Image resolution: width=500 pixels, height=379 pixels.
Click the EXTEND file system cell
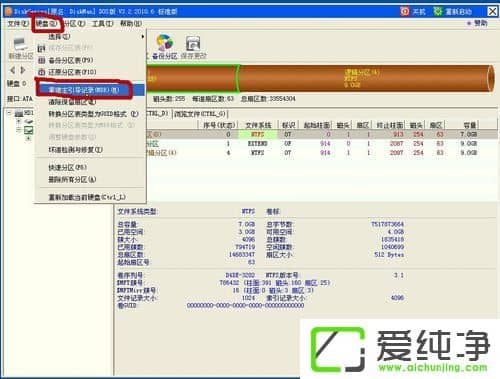(258, 143)
